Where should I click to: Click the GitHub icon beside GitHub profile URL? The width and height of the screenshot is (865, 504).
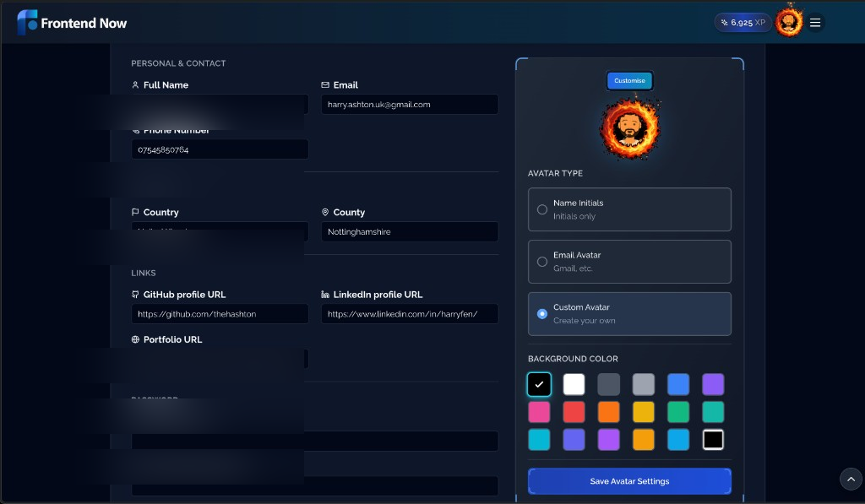[135, 295]
